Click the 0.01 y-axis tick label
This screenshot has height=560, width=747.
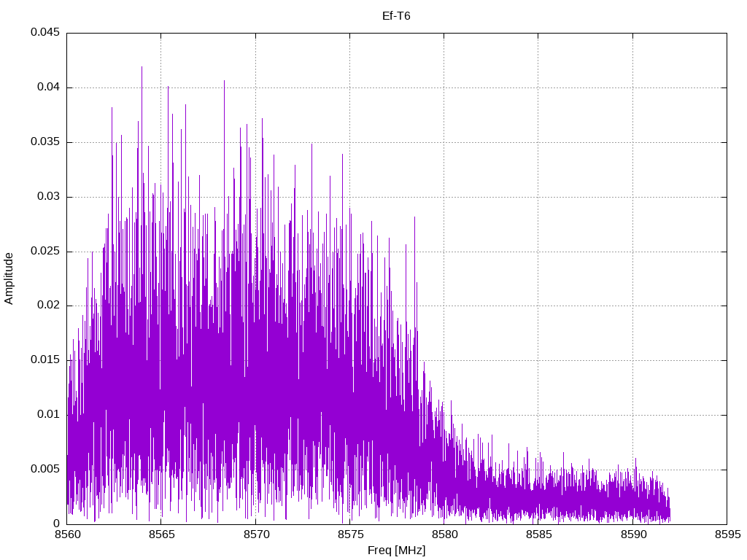49,414
